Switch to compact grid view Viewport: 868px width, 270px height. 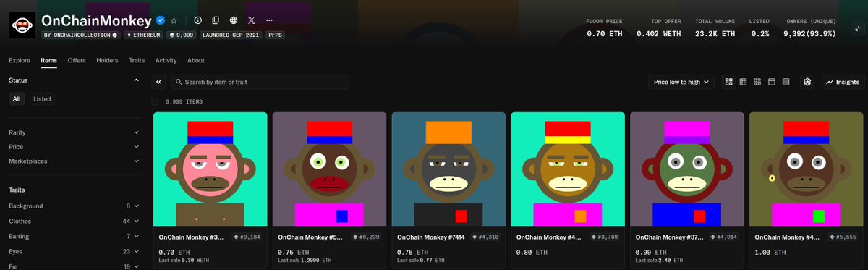pyautogui.click(x=743, y=82)
